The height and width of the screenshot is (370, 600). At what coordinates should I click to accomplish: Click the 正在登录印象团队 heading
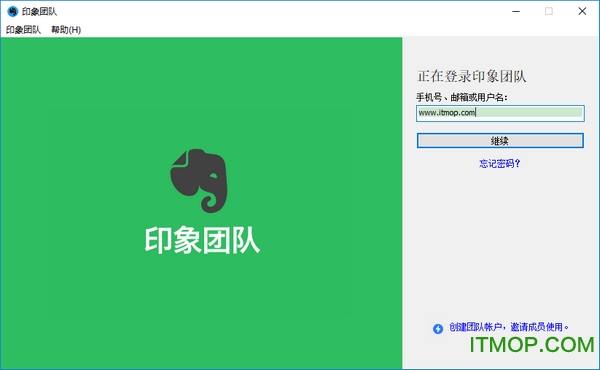(471, 76)
